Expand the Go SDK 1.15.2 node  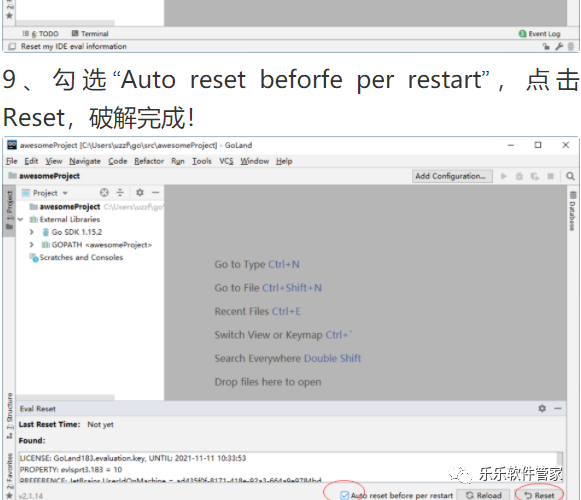(32, 232)
